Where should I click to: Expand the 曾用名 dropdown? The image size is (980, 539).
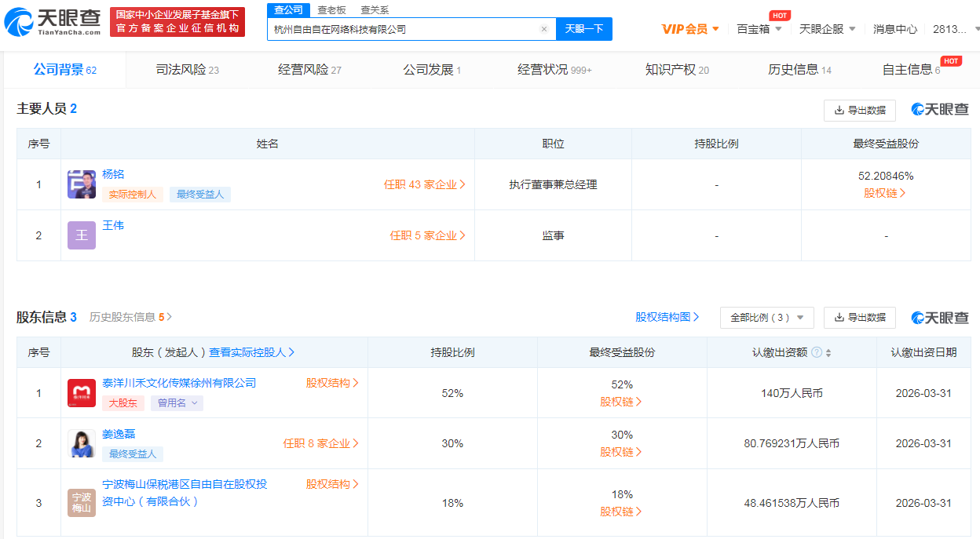pos(177,403)
